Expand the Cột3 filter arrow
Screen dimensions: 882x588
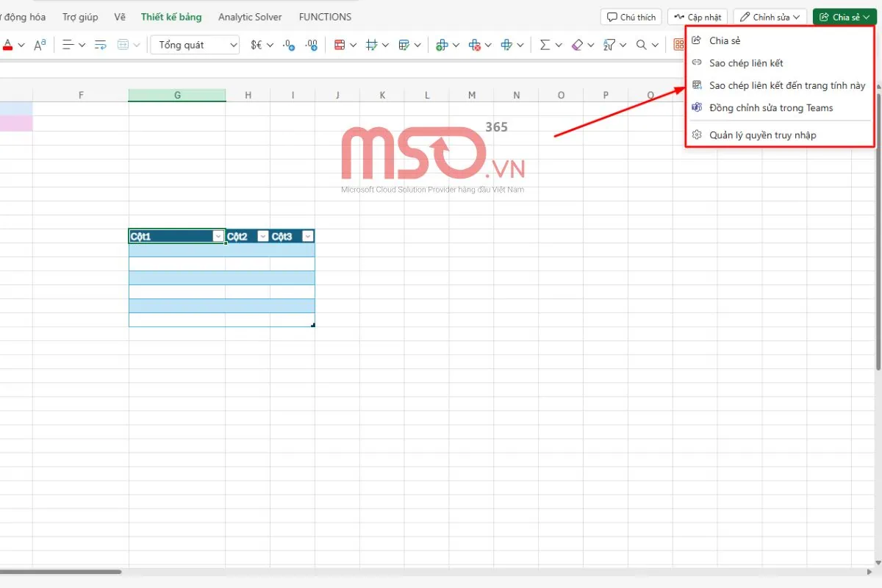(x=308, y=236)
